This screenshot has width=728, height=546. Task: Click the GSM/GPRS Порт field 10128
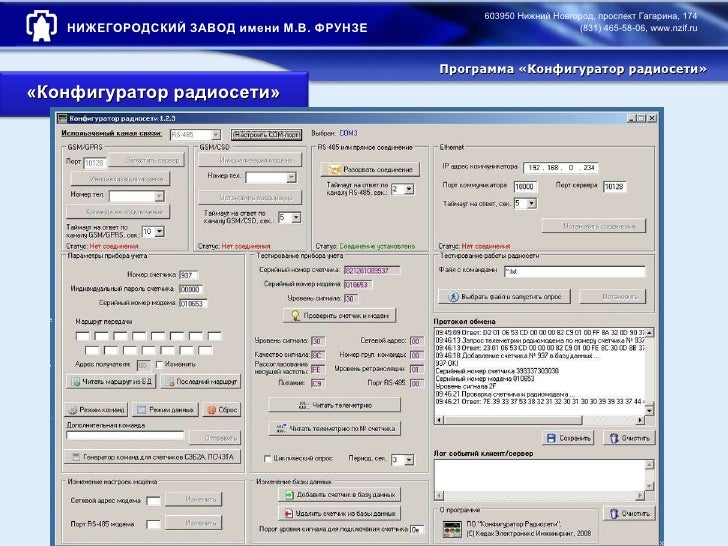click(95, 163)
